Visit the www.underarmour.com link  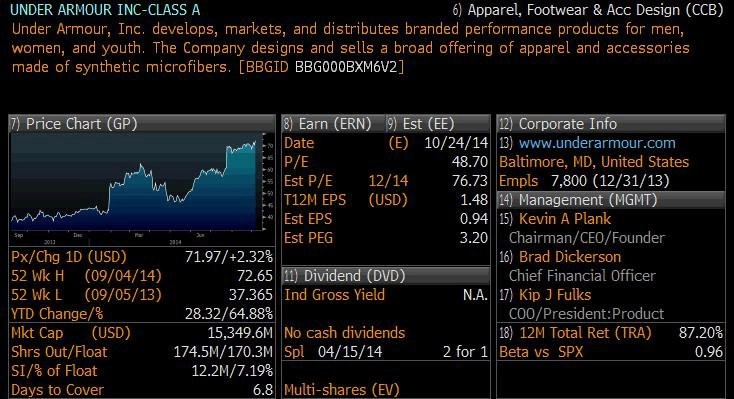[x=597, y=143]
